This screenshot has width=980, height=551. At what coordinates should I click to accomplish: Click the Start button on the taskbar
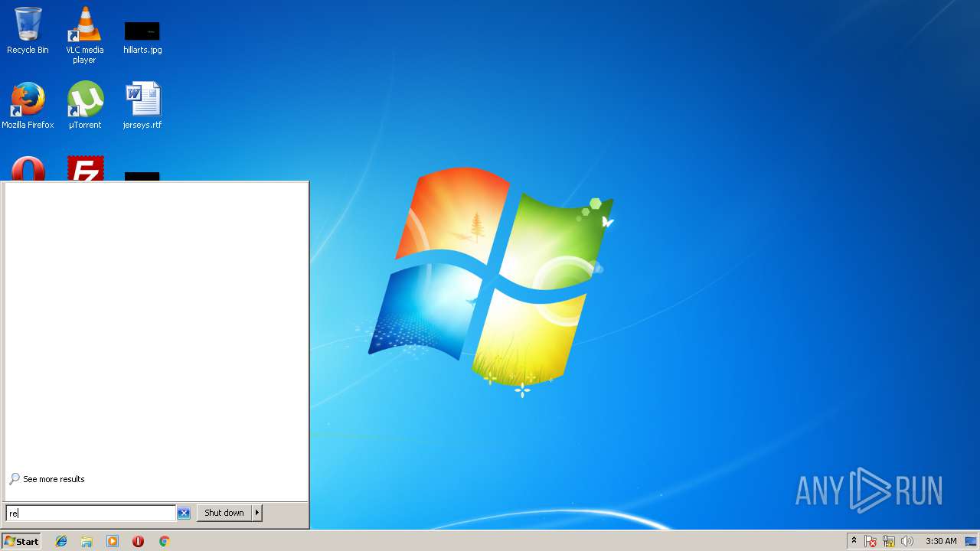(x=21, y=541)
